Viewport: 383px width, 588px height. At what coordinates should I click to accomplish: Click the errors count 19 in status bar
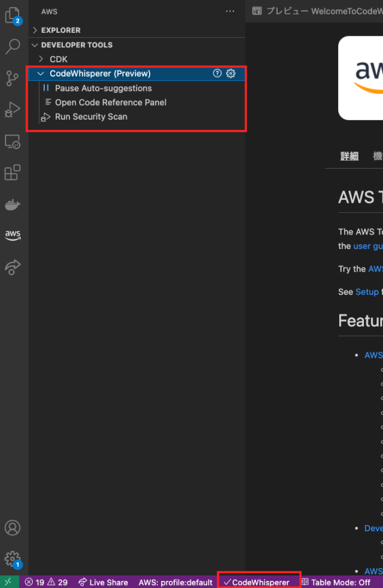[35, 583]
